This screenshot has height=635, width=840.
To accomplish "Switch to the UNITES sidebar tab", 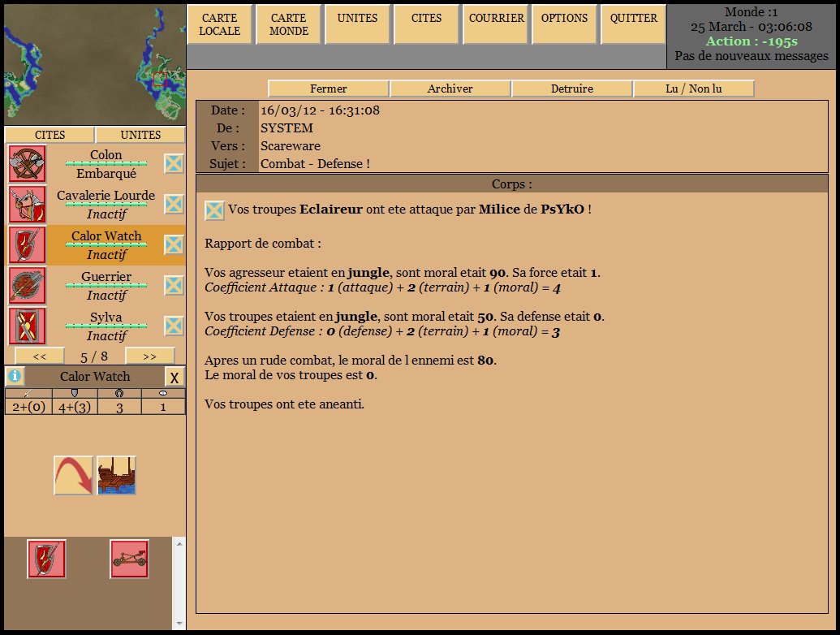I will (x=140, y=135).
